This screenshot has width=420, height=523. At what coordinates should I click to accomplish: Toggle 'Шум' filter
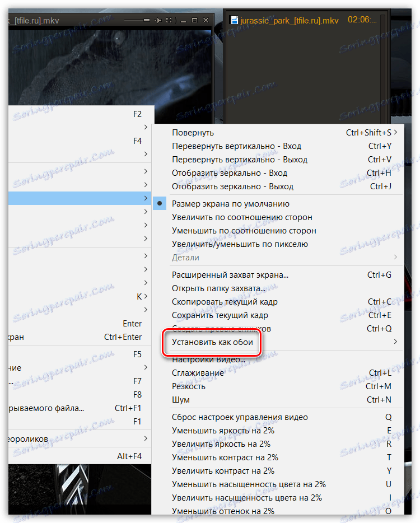coord(278,400)
